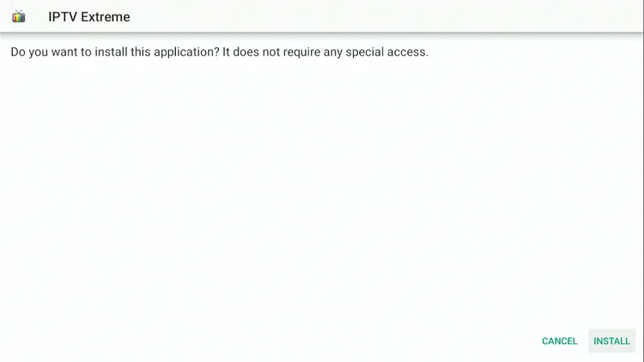Click the CANCEL button

click(x=559, y=341)
